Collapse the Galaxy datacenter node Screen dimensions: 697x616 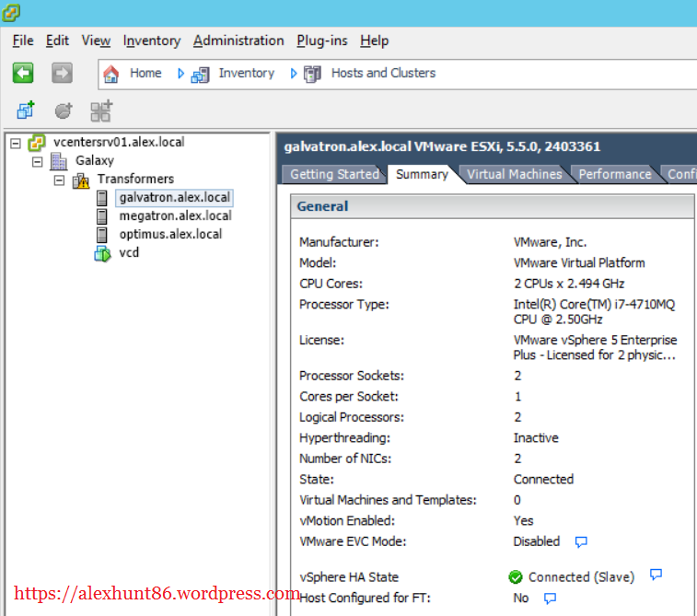pos(38,162)
